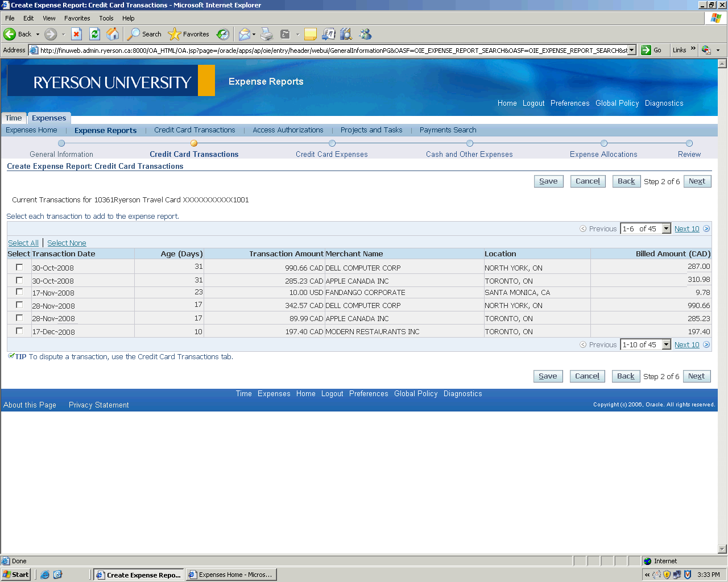Click the Print toolbar icon
Image resolution: width=728 pixels, height=582 pixels.
tap(267, 34)
